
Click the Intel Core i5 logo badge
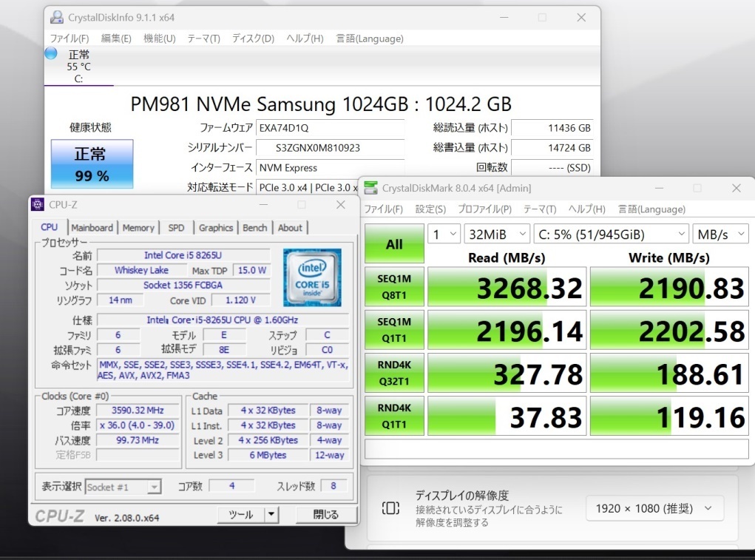312,277
